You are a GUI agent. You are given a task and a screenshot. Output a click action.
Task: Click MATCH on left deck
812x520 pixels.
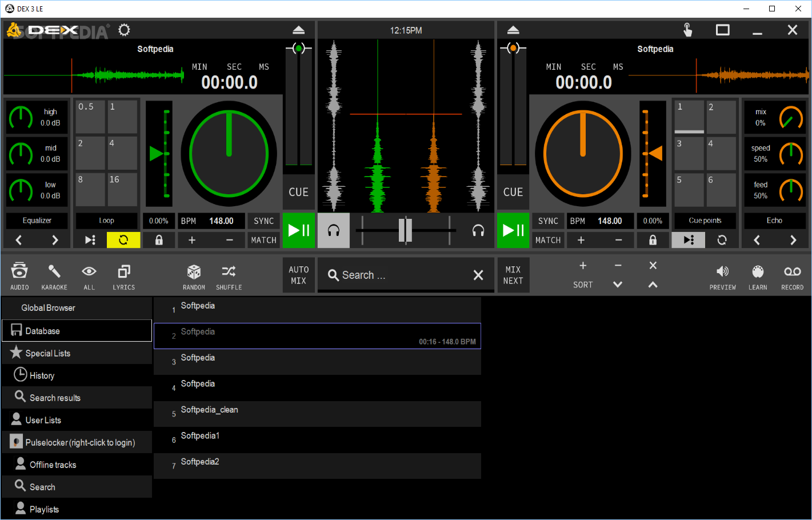264,240
